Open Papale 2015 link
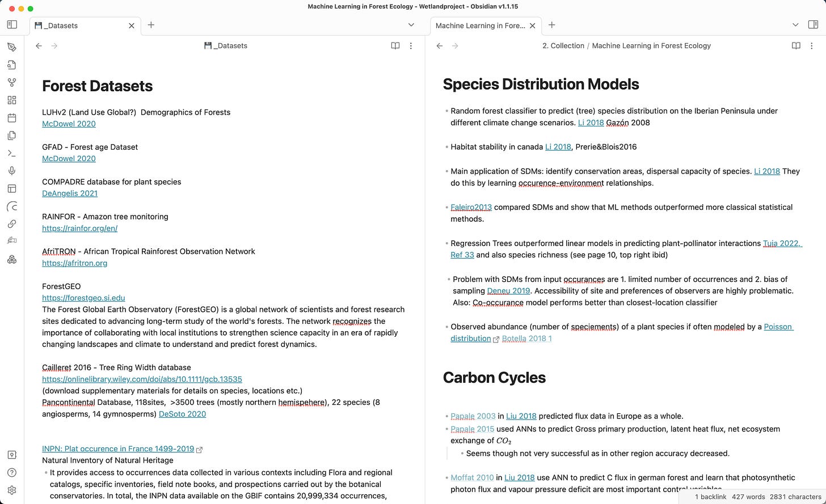826x504 pixels. point(472,429)
